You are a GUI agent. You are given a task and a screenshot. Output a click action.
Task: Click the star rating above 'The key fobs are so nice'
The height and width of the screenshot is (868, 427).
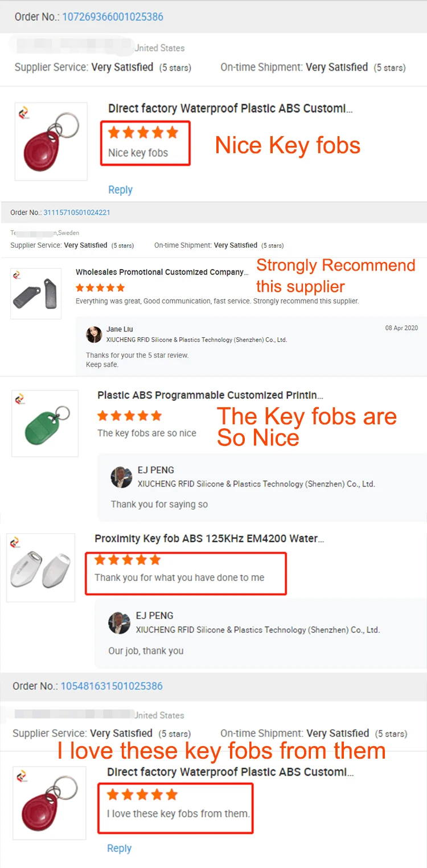coord(129,416)
